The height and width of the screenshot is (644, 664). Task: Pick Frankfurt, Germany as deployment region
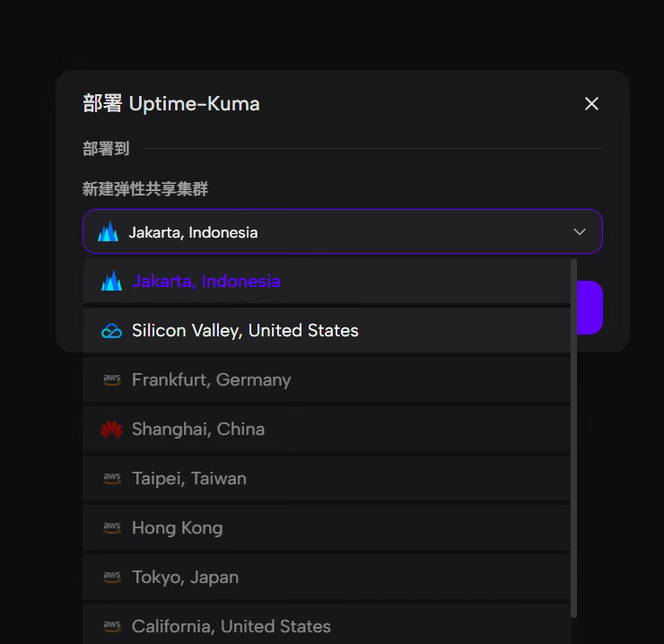(x=212, y=380)
